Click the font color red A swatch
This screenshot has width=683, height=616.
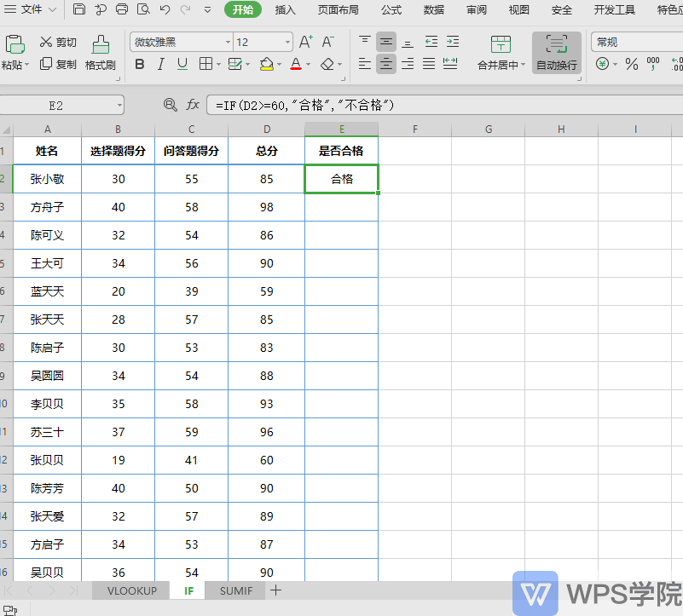coord(296,64)
